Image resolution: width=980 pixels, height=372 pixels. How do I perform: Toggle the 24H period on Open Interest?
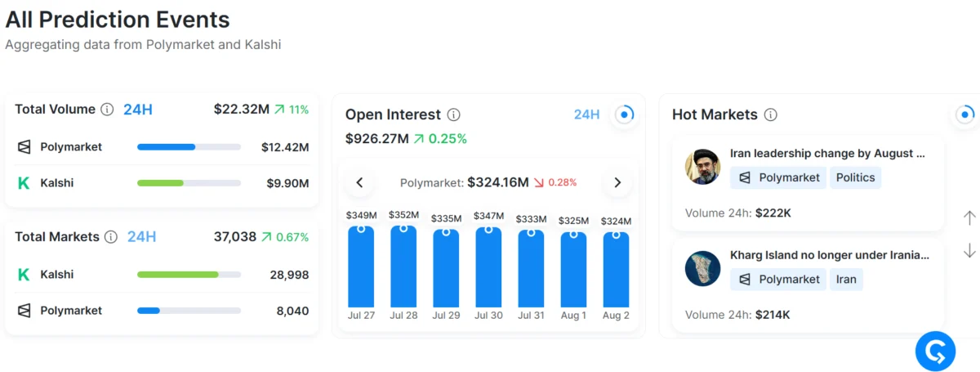(x=586, y=114)
